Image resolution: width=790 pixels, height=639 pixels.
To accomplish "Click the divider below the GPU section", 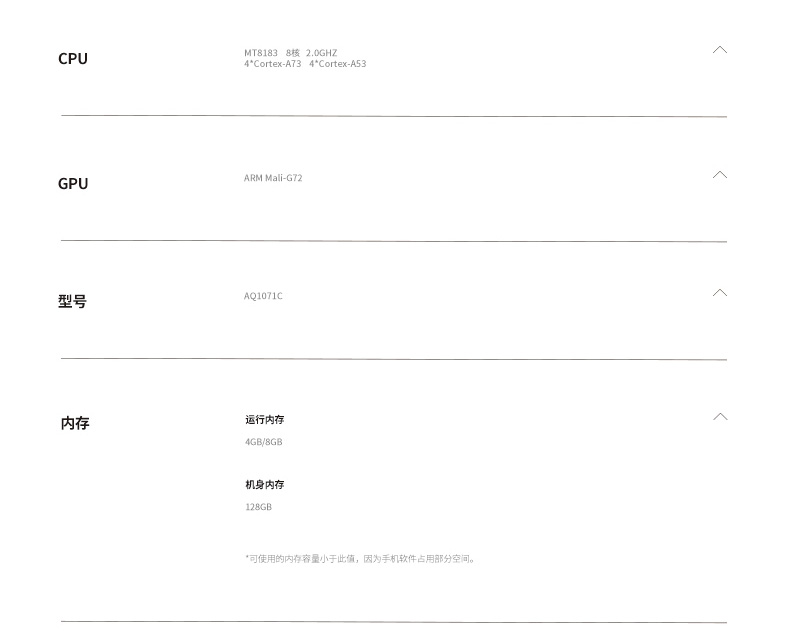I will (x=394, y=241).
